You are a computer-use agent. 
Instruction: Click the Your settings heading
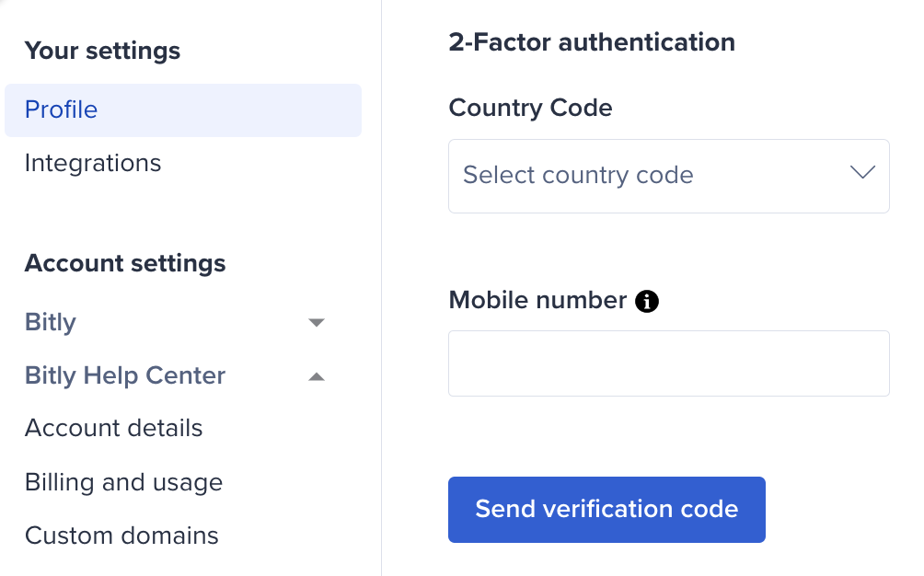tap(102, 51)
